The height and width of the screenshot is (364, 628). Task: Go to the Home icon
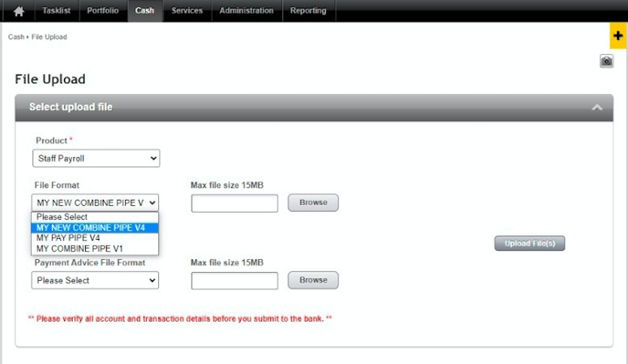(18, 11)
